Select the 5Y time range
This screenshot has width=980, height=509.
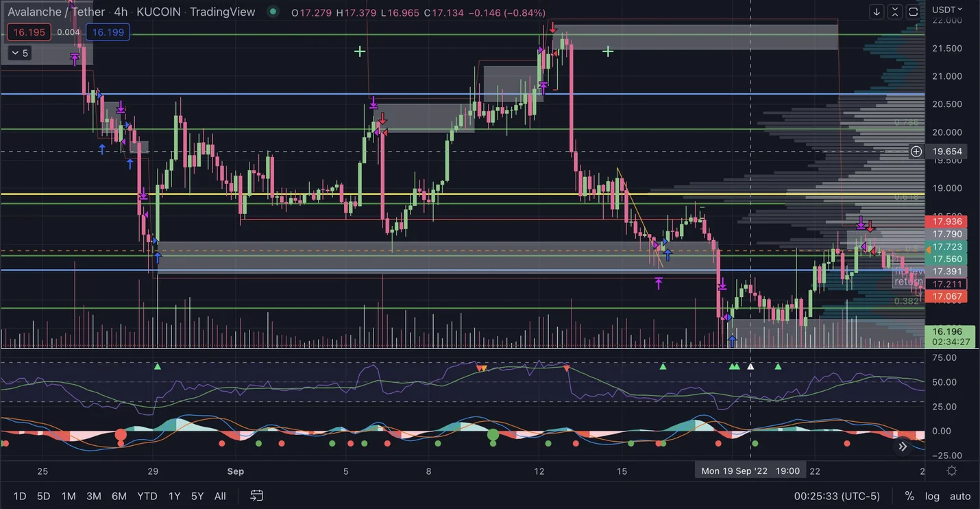pyautogui.click(x=197, y=496)
